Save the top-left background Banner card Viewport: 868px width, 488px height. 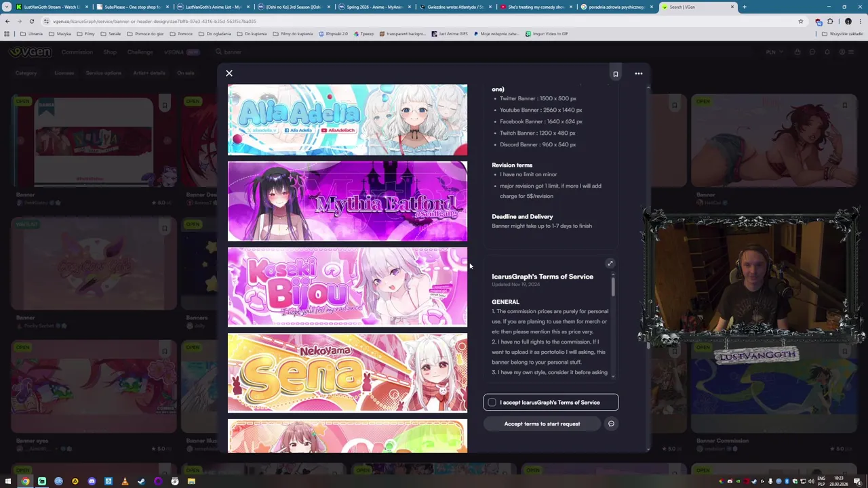tap(165, 105)
